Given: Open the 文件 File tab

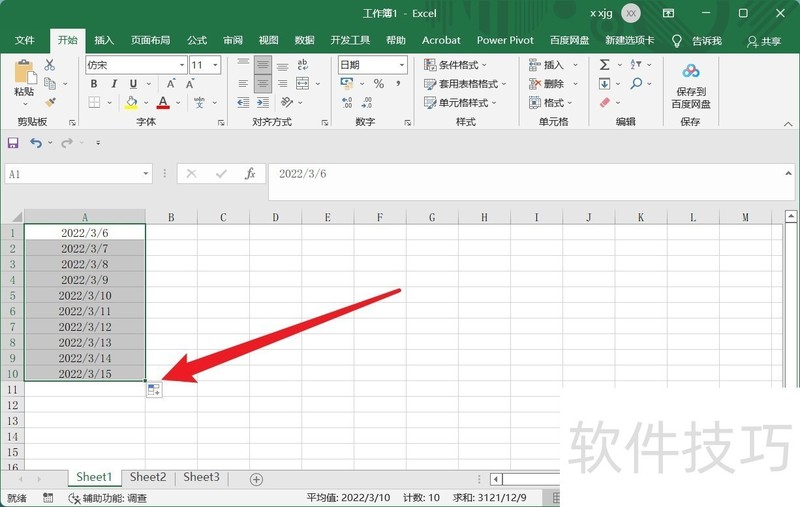Looking at the screenshot, I should coord(24,40).
